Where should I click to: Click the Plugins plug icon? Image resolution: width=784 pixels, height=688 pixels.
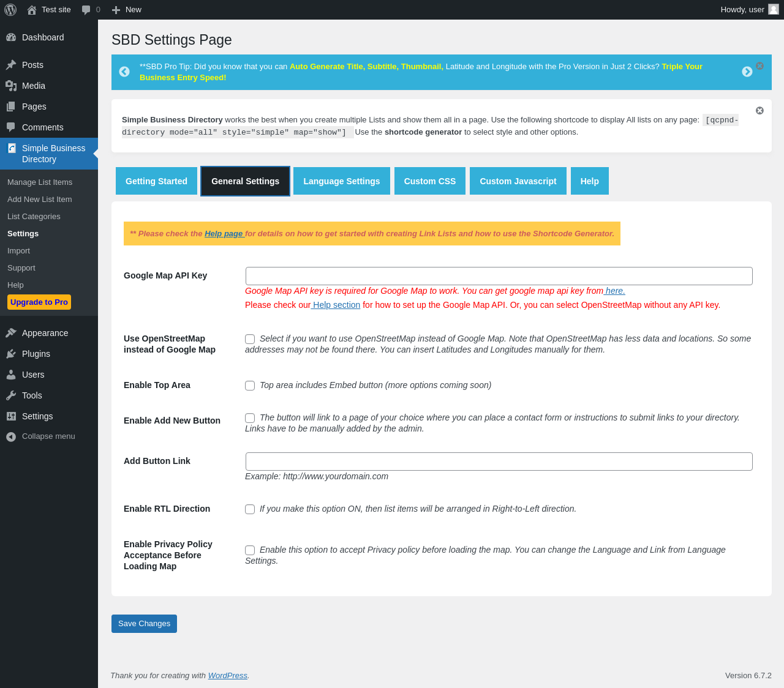tap(11, 354)
